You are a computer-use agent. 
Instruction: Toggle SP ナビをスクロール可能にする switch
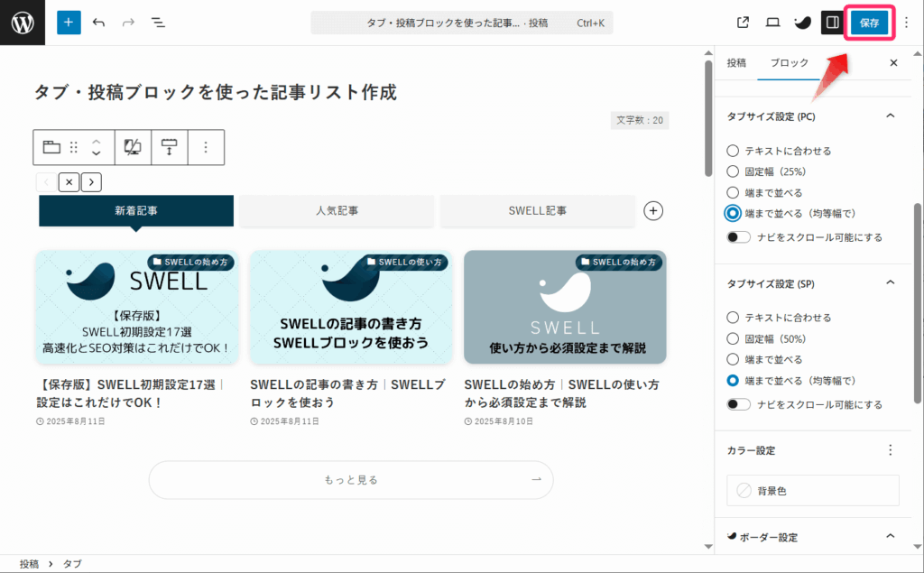tap(738, 404)
